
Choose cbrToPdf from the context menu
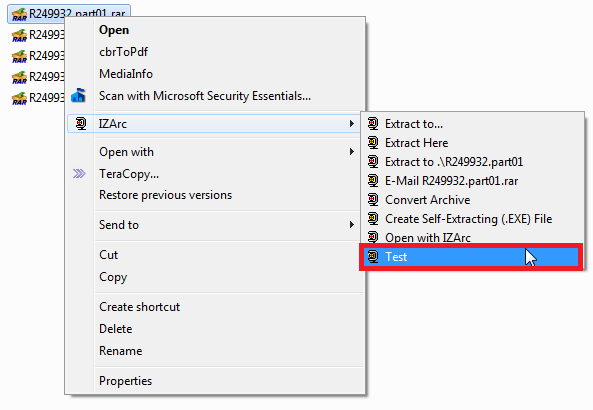[123, 52]
